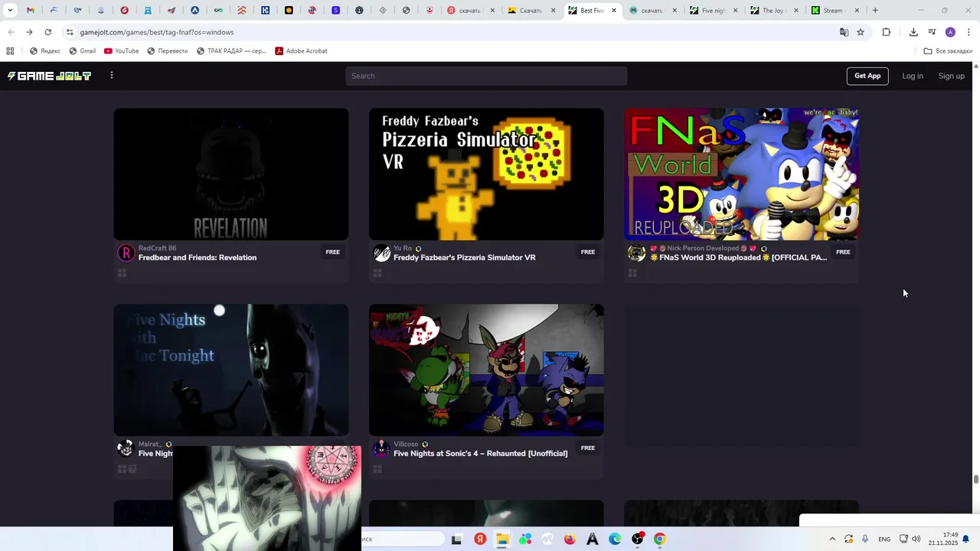Reload the page with refresh icon
This screenshot has height=551, width=980.
point(47,32)
